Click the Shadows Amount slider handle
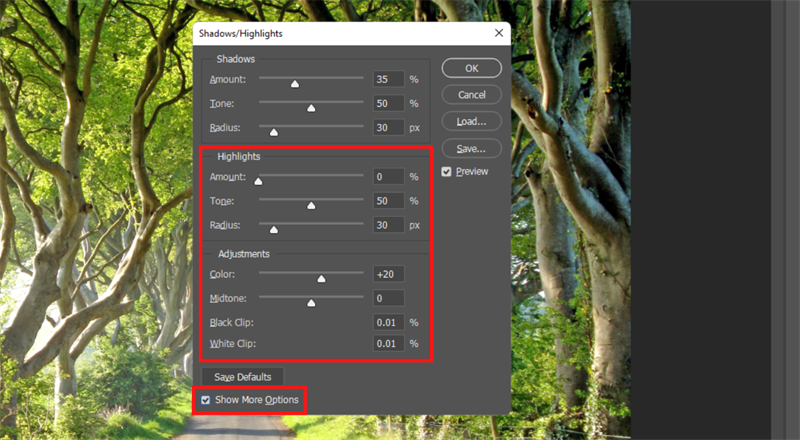 295,84
